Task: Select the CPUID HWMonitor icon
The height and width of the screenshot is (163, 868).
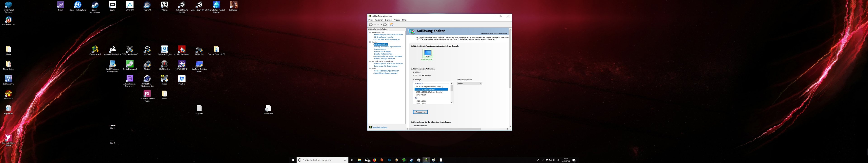Action: [x=182, y=50]
